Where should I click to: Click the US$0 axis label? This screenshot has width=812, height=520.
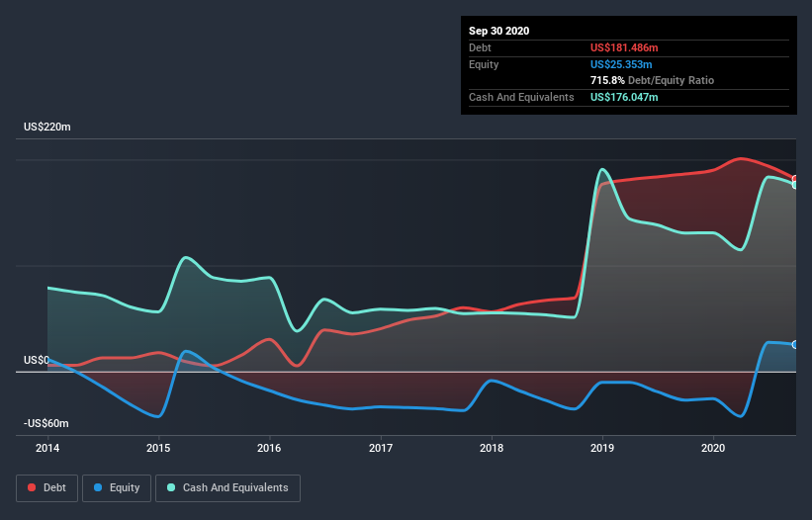(x=37, y=360)
